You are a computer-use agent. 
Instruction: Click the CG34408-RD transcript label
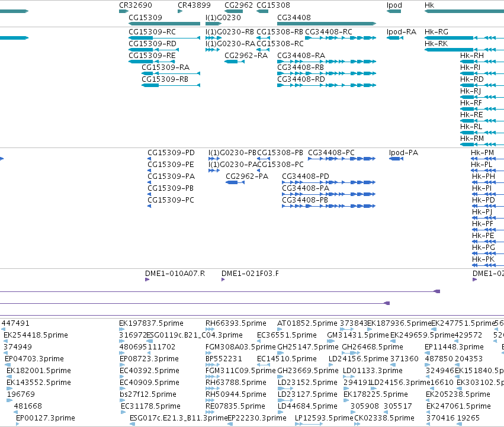301,79
